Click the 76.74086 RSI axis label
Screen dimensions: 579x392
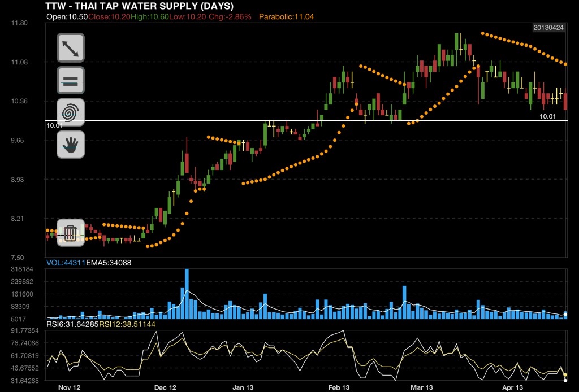[x=24, y=343]
